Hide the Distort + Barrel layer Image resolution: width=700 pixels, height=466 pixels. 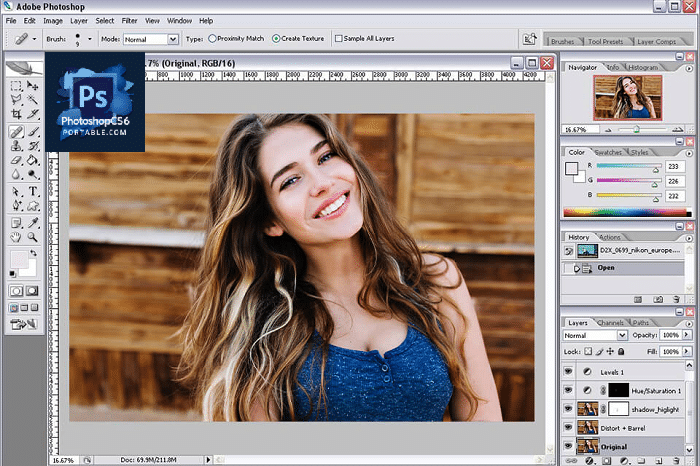568,428
